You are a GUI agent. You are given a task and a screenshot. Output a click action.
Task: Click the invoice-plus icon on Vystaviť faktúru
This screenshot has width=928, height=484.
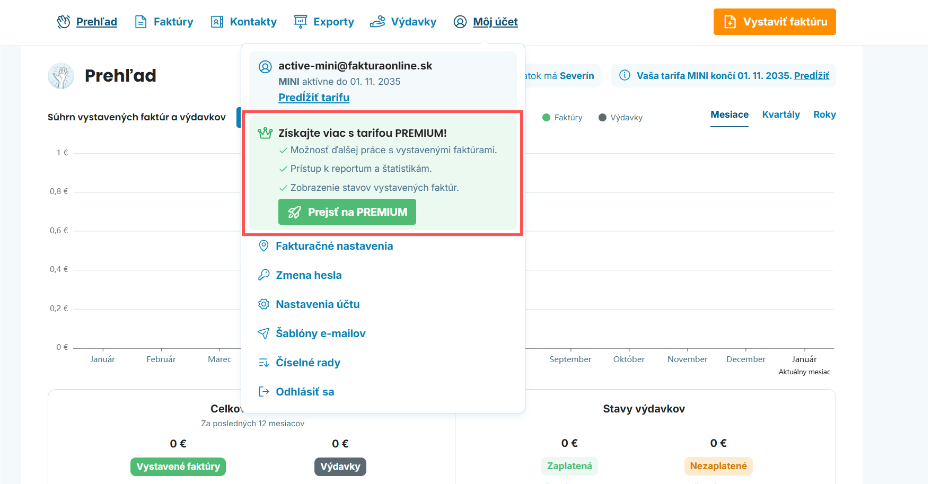coord(730,22)
